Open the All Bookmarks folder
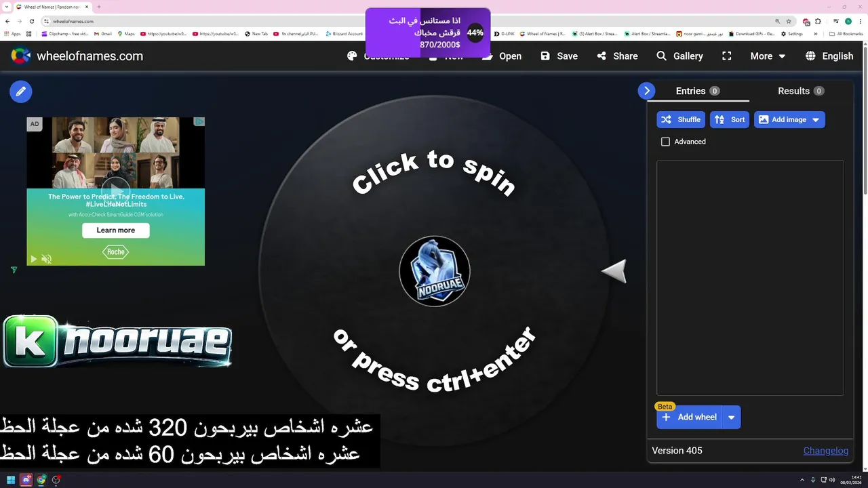The width and height of the screenshot is (868, 488). point(846,34)
